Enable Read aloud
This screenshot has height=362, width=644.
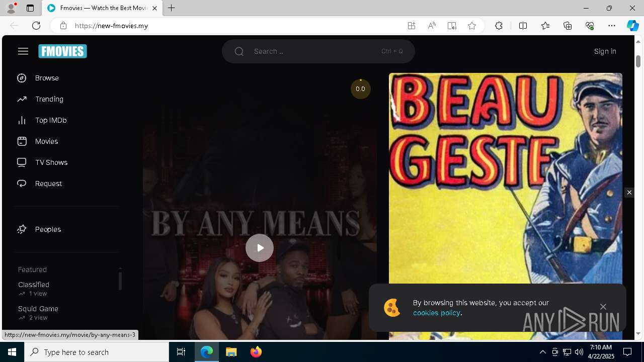point(432,26)
